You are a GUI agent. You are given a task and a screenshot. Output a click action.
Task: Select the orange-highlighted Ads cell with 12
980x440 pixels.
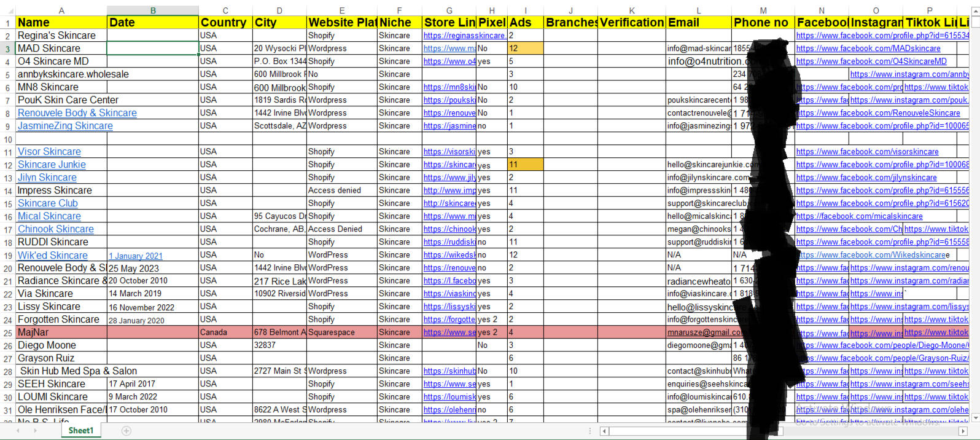pyautogui.click(x=525, y=49)
